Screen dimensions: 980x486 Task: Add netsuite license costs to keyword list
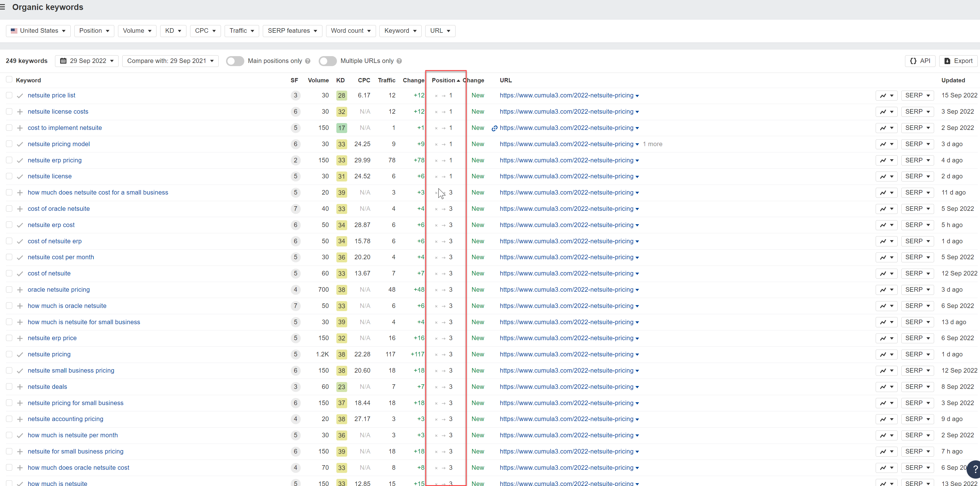pyautogui.click(x=20, y=112)
